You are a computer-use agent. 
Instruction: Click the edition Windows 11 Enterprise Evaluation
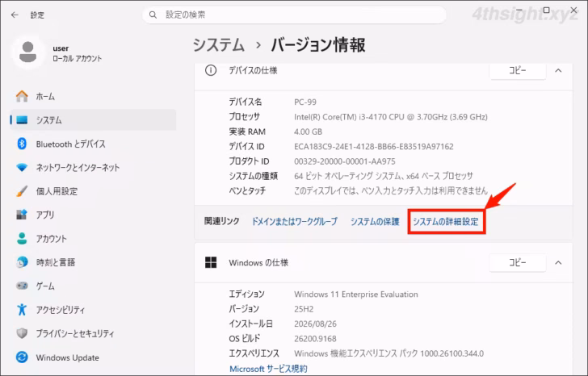(x=356, y=295)
